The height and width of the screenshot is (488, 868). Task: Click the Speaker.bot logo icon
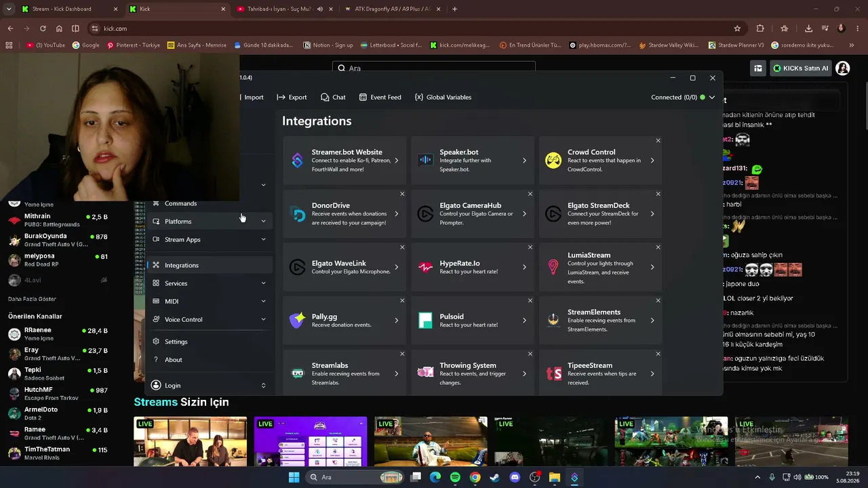(425, 161)
